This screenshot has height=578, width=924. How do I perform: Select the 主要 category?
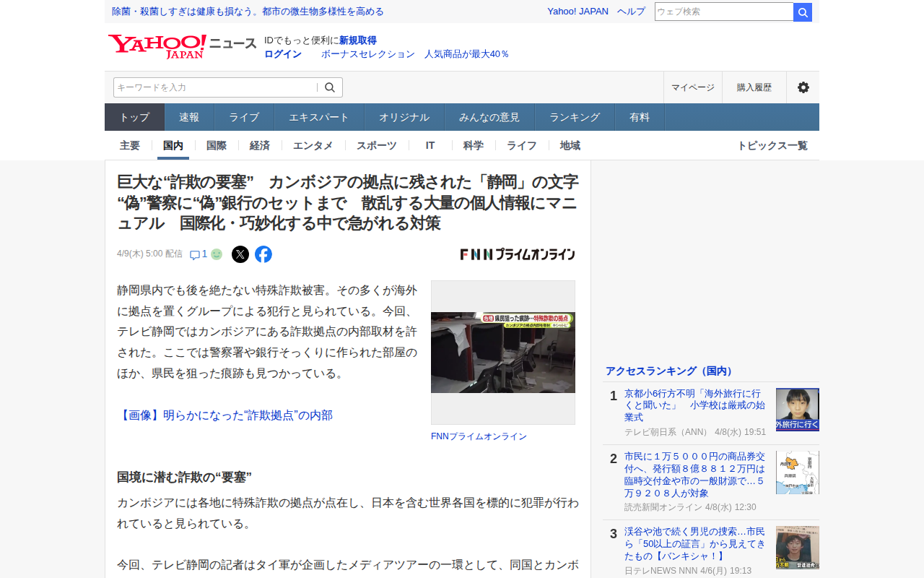130,145
